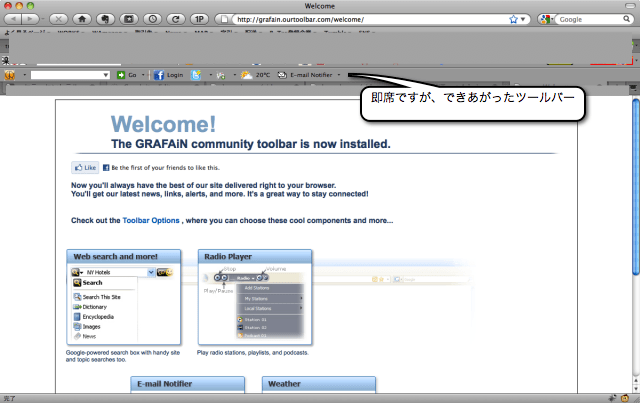The width and height of the screenshot is (640, 403).
Task: Click the rightmost status bar icon
Action: pos(625,398)
